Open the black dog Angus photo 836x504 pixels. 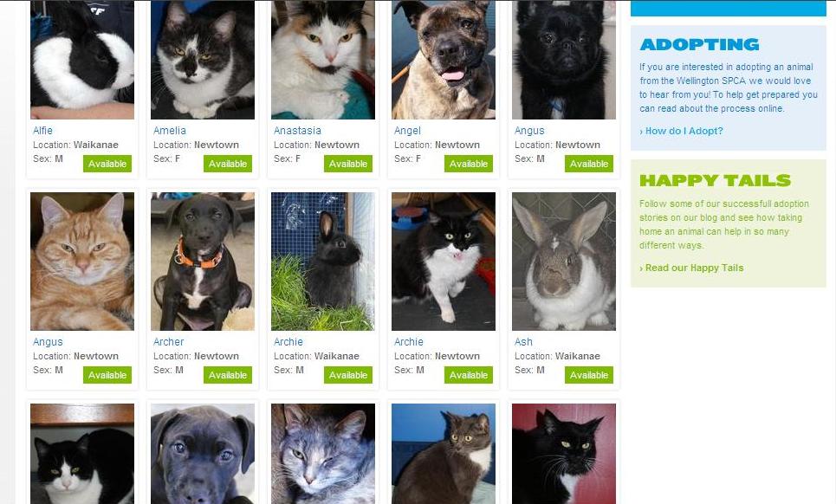pos(564,60)
